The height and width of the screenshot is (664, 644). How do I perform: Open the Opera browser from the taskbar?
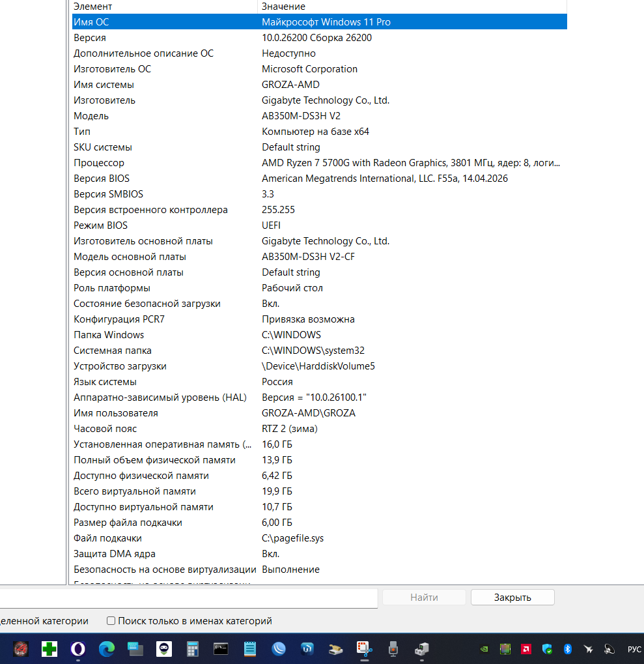[x=78, y=649]
